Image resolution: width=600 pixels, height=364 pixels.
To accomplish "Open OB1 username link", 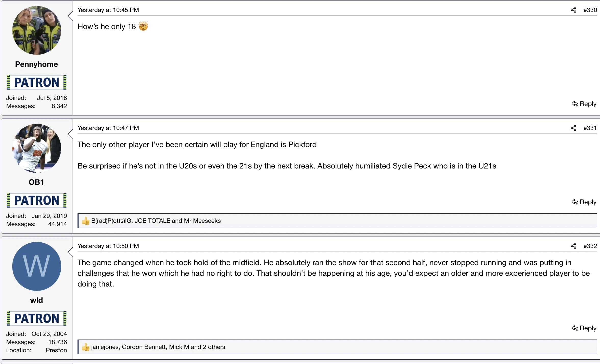I will pos(36,182).
